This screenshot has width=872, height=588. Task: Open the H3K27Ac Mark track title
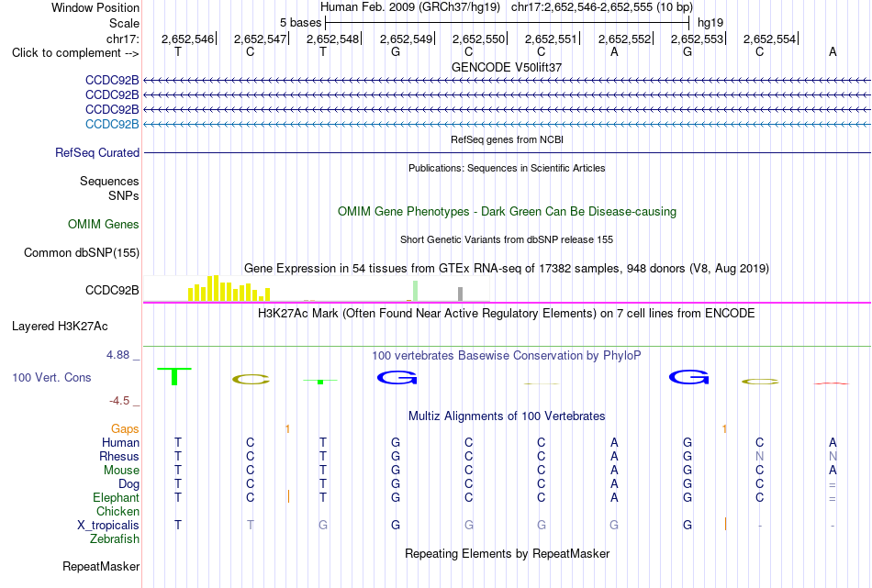[x=507, y=314]
